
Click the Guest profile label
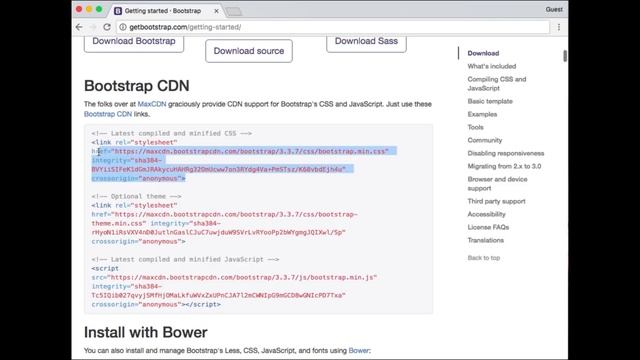pos(554,9)
